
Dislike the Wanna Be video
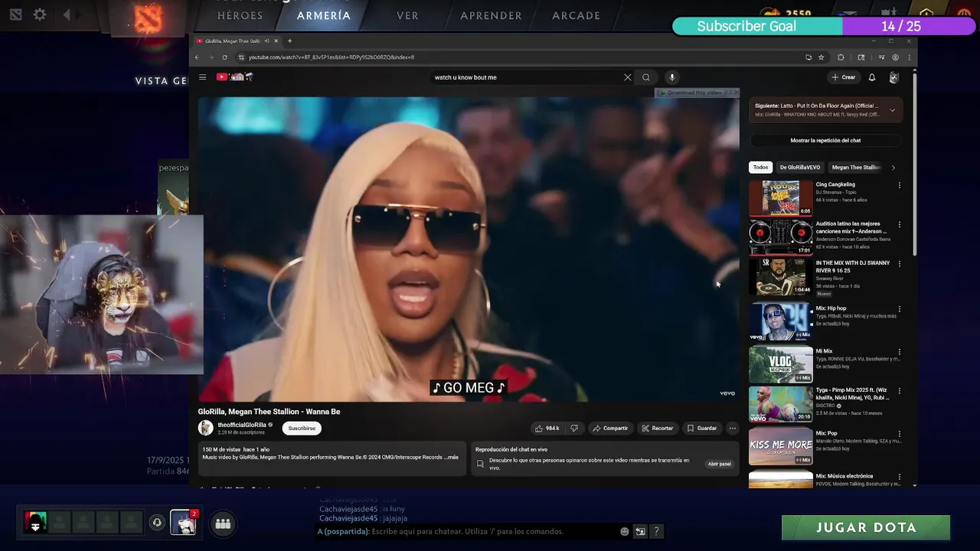tap(574, 429)
